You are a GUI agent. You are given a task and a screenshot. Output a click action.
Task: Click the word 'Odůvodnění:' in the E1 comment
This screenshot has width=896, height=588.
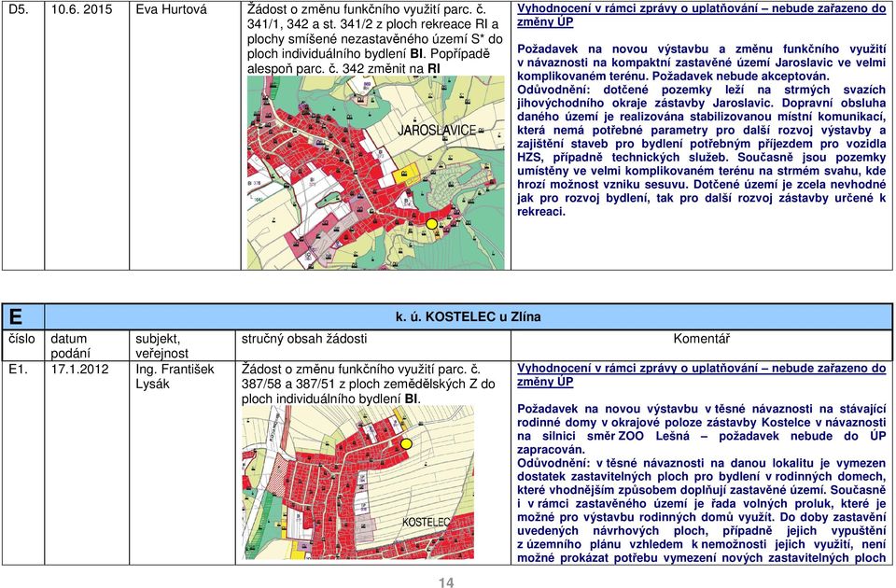tap(552, 464)
